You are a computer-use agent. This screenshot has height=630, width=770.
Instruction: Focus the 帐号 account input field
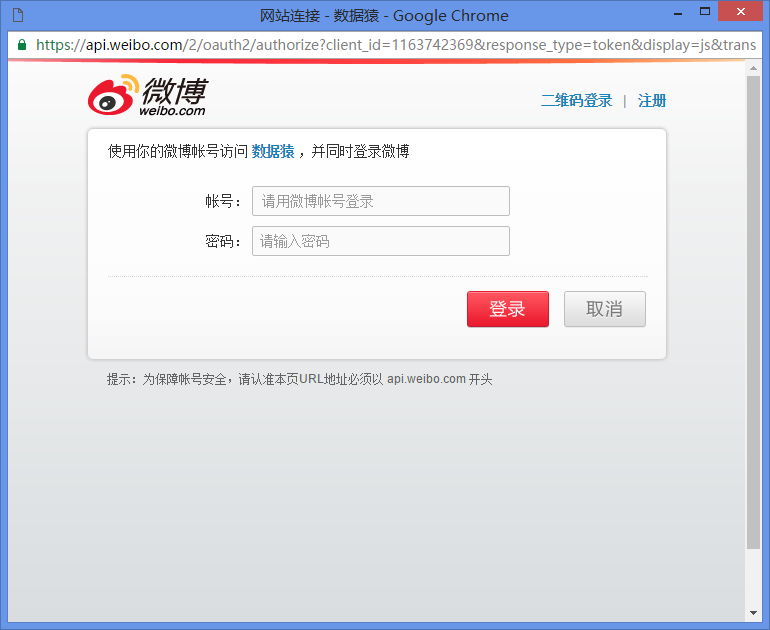[381, 201]
